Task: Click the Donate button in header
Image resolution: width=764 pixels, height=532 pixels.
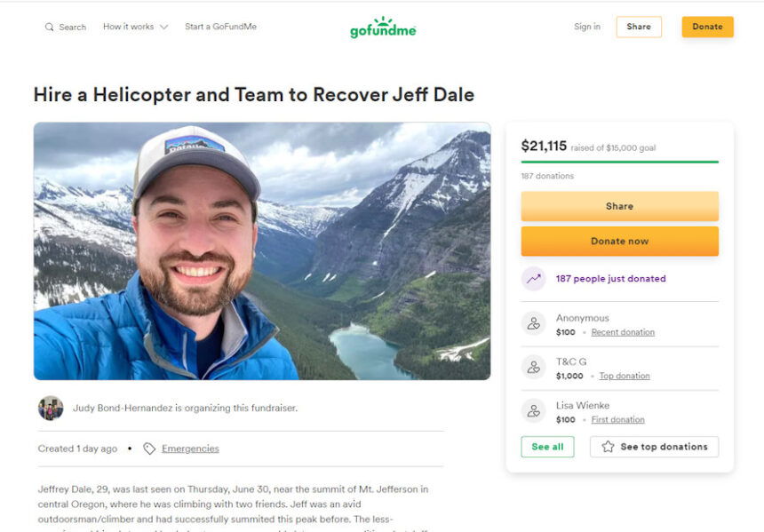Action: (707, 27)
